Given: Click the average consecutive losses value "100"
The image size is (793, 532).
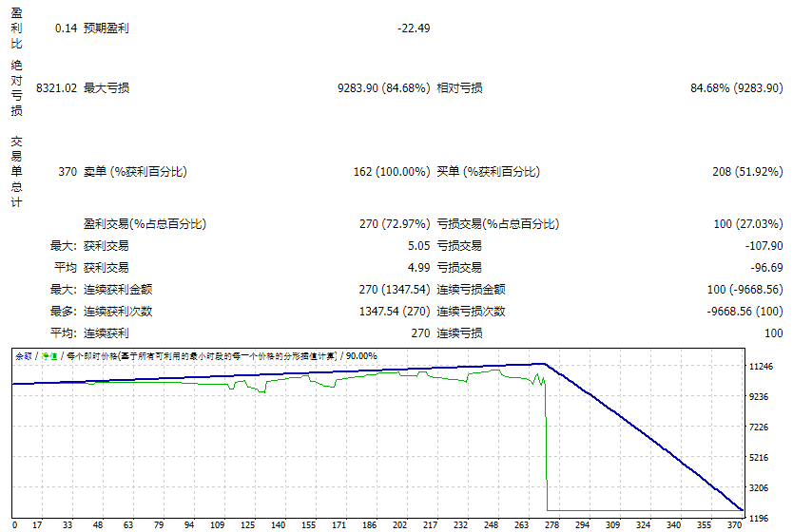Looking at the screenshot, I should click(x=774, y=333).
